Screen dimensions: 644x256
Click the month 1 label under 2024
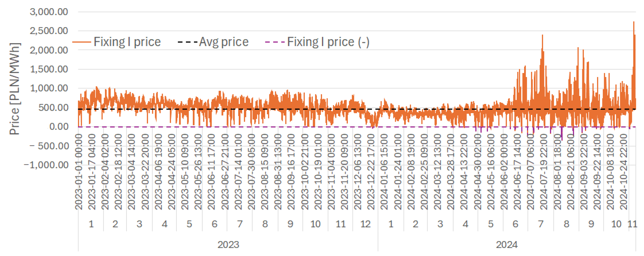pyautogui.click(x=391, y=224)
